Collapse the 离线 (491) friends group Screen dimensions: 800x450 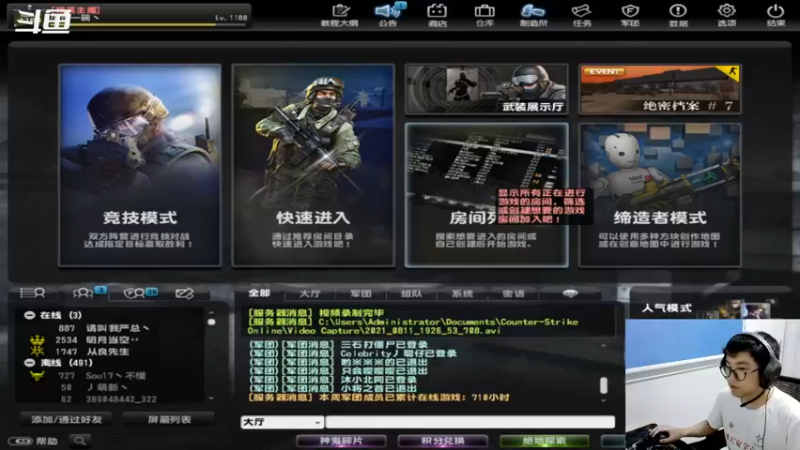pyautogui.click(x=30, y=363)
